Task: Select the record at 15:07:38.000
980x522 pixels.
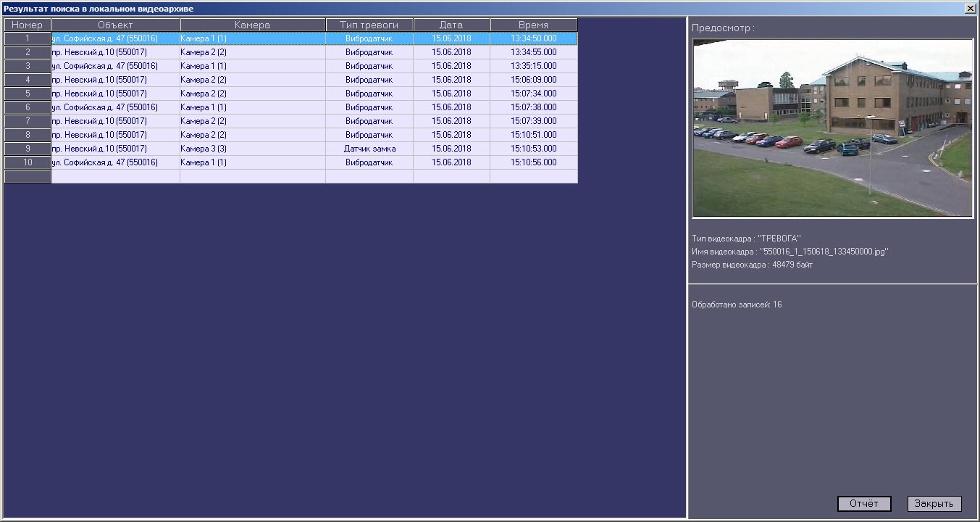Action: pos(533,107)
